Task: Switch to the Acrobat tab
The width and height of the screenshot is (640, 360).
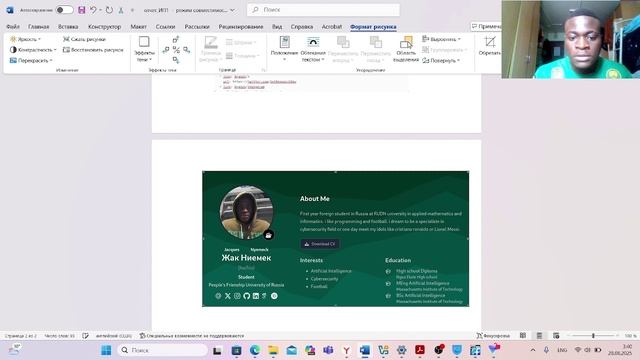Action: 331,27
